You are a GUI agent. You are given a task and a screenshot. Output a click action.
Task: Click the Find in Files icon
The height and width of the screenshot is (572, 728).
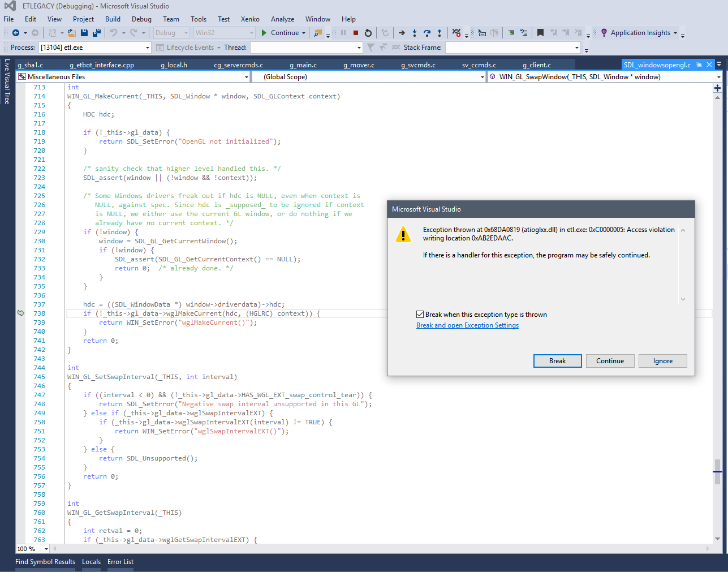pyautogui.click(x=318, y=33)
